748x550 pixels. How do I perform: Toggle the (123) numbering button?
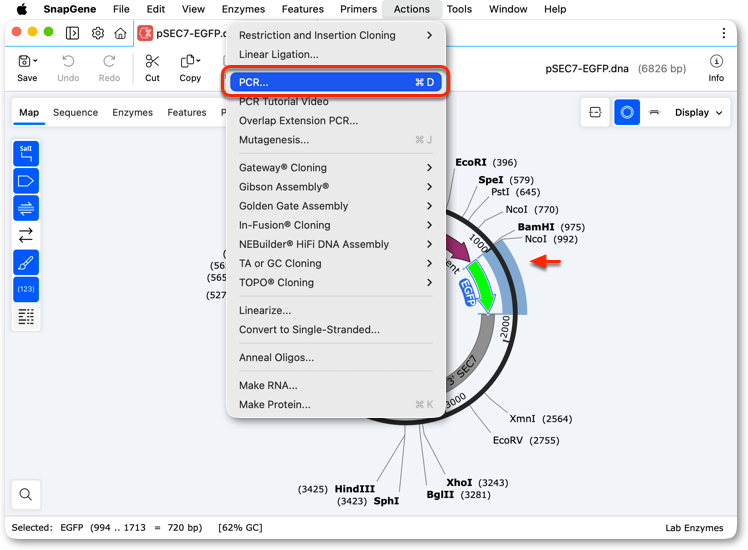tap(26, 289)
